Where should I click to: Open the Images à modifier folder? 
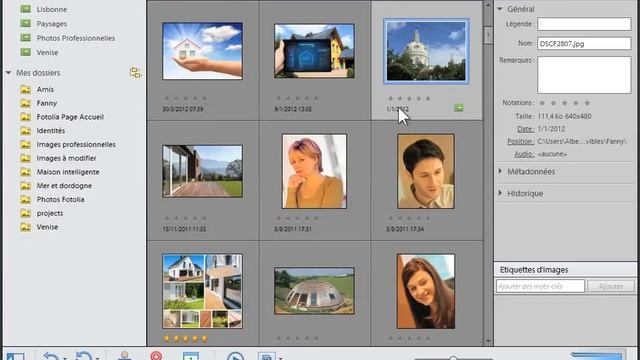coord(66,158)
